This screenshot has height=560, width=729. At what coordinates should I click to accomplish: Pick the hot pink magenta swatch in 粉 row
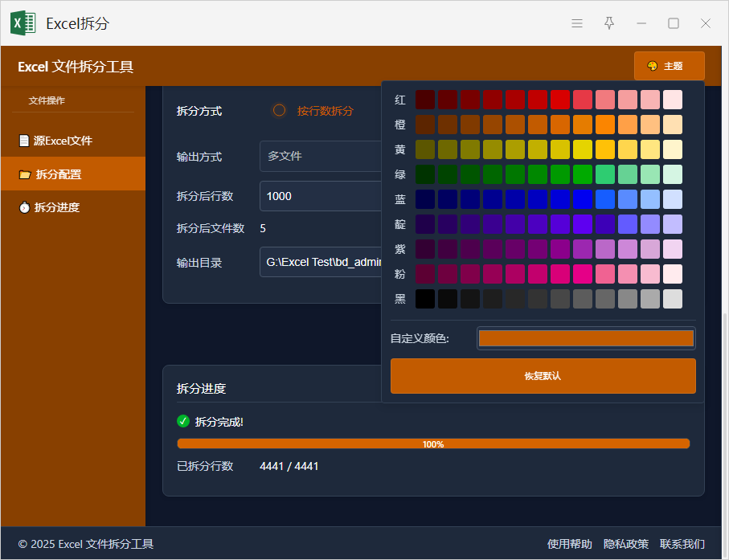(x=583, y=274)
